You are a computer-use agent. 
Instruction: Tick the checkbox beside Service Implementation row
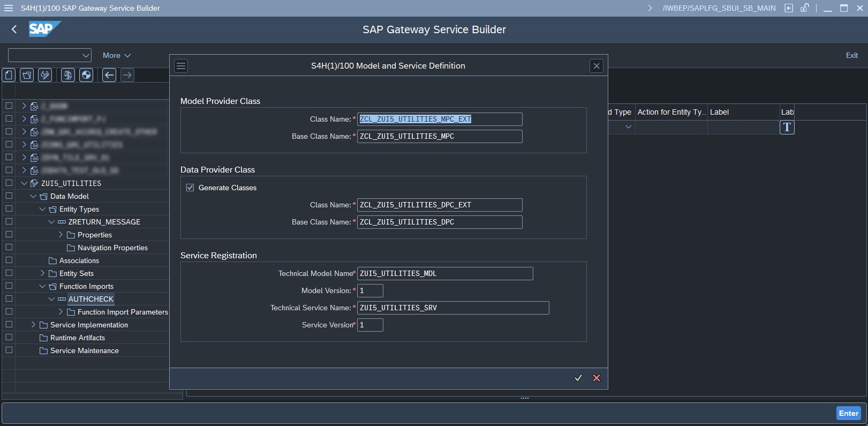click(x=9, y=324)
